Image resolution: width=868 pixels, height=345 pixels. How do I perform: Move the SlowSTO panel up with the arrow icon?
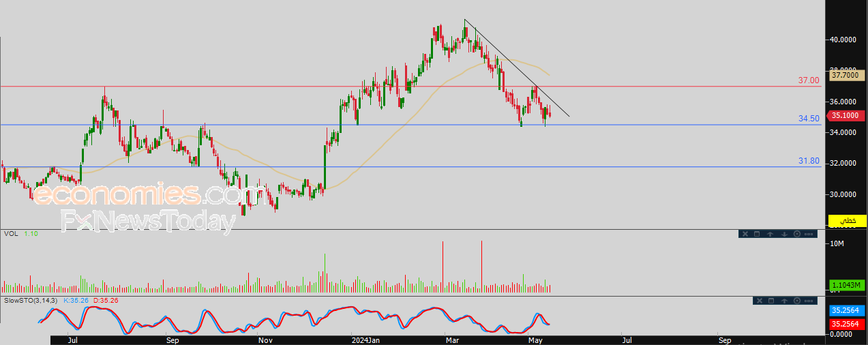coord(784,301)
